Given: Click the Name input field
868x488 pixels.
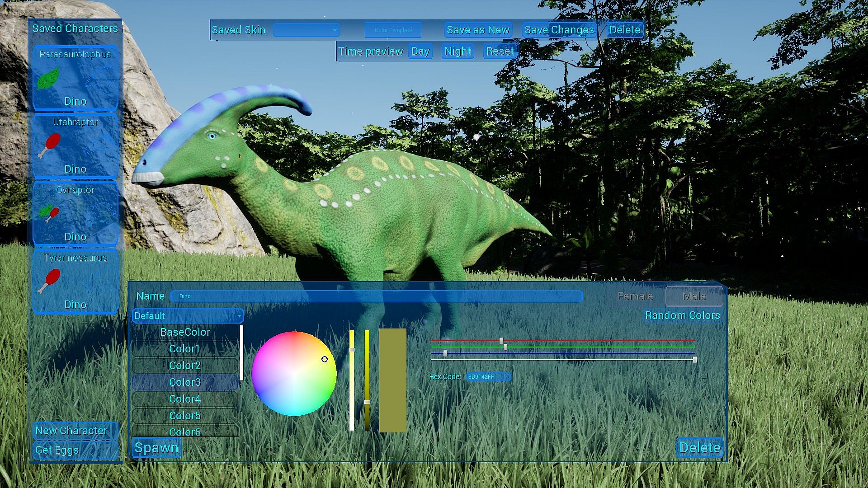Looking at the screenshot, I should click(x=376, y=296).
